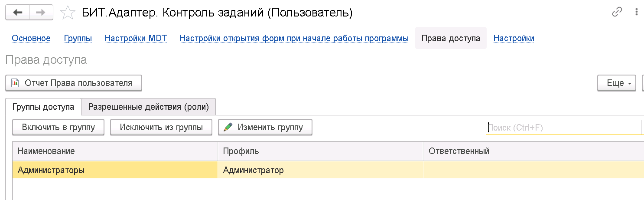Open the Отчет Права пользователя report
Screen dimensions: 644x200
tap(73, 83)
